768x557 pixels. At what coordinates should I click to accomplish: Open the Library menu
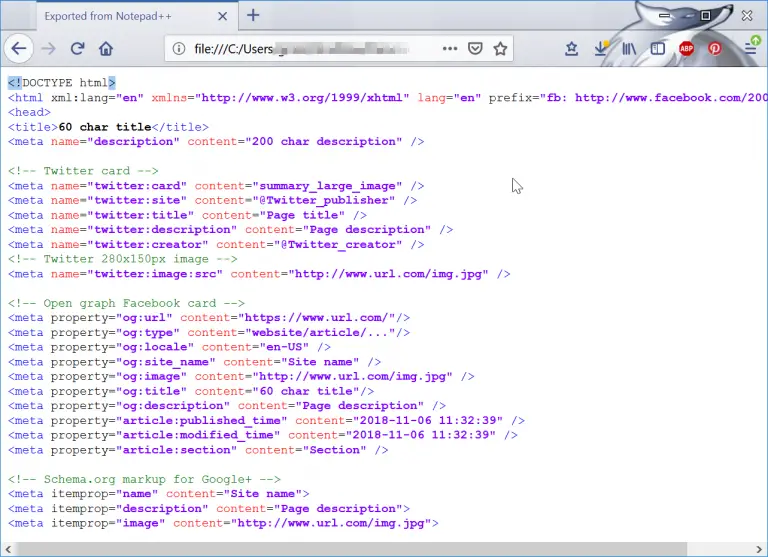(629, 48)
